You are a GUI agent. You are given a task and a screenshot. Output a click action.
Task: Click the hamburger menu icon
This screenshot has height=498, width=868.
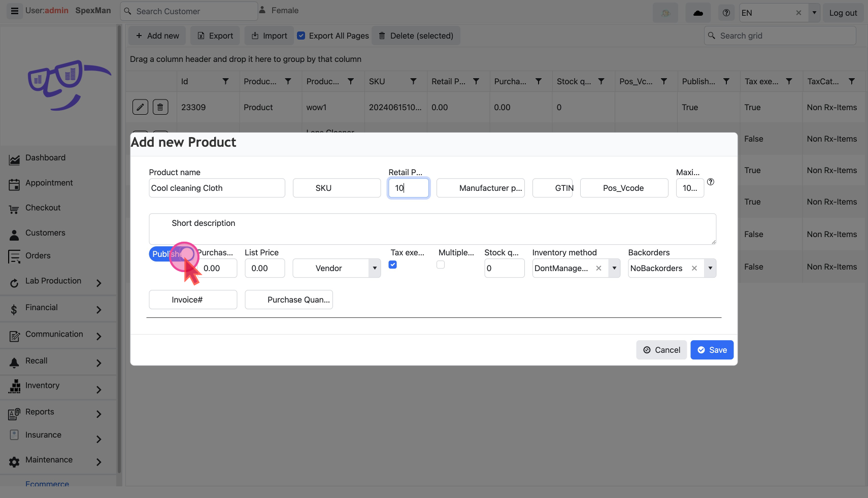[x=14, y=11]
